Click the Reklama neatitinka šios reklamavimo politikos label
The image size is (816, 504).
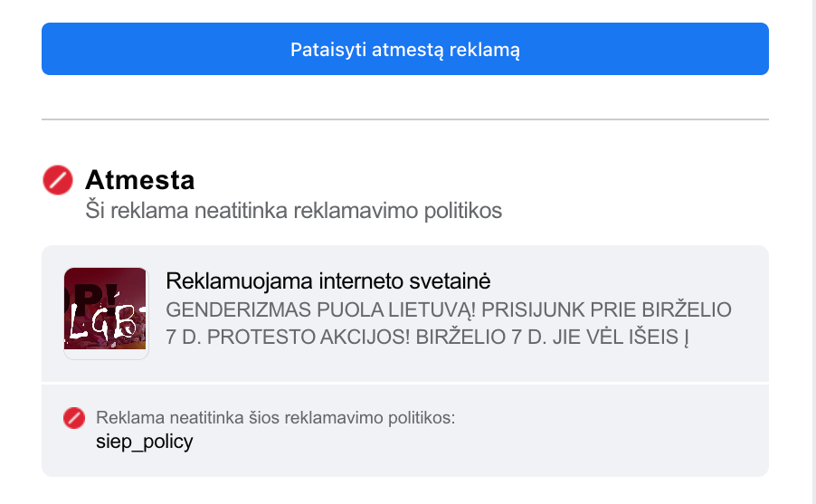pos(275,418)
